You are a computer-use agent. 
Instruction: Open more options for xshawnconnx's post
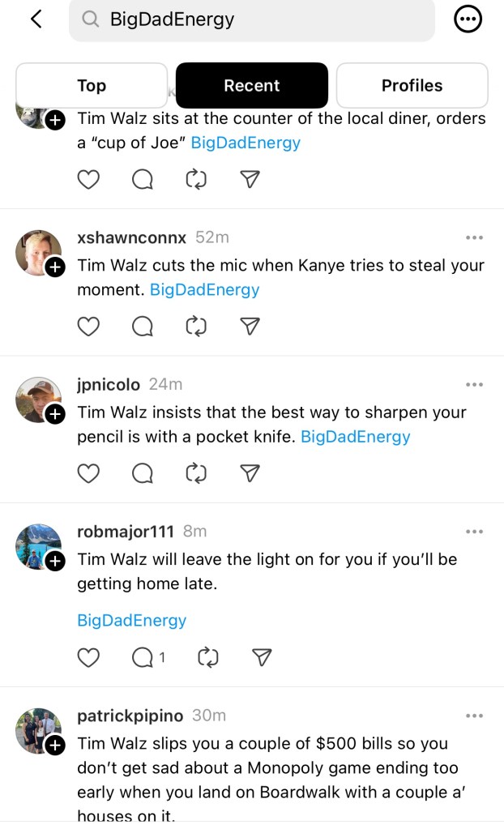coord(474,237)
